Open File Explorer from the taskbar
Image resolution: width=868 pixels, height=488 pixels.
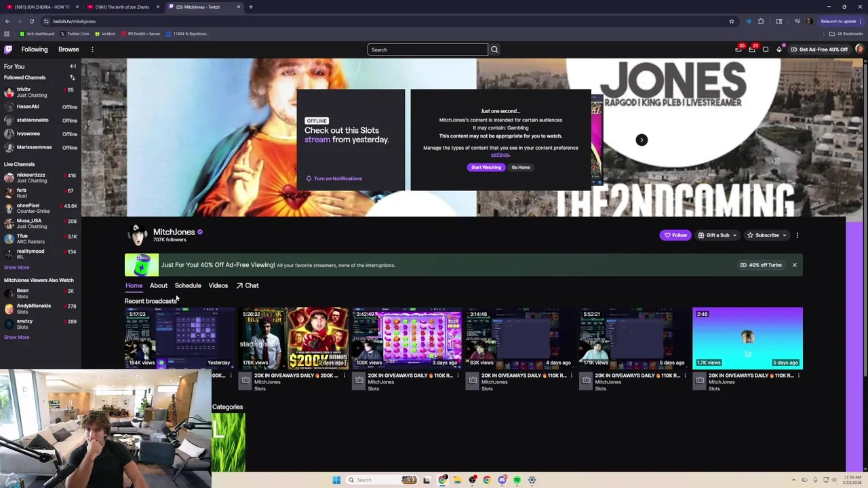tap(457, 480)
